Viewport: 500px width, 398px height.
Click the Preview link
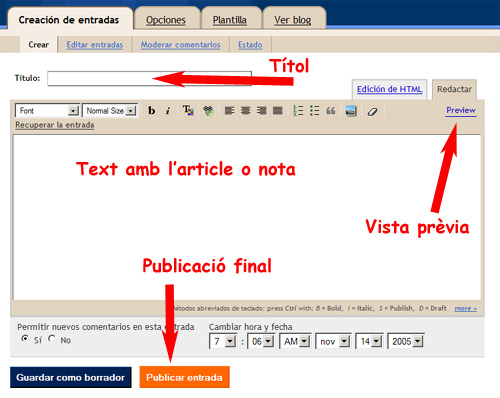(x=461, y=110)
